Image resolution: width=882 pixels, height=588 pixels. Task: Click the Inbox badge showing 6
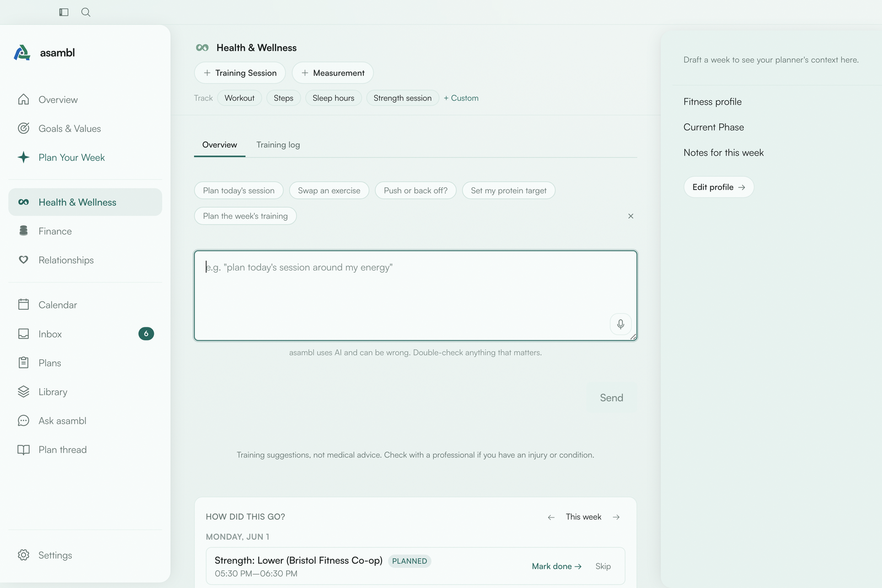pyautogui.click(x=146, y=334)
